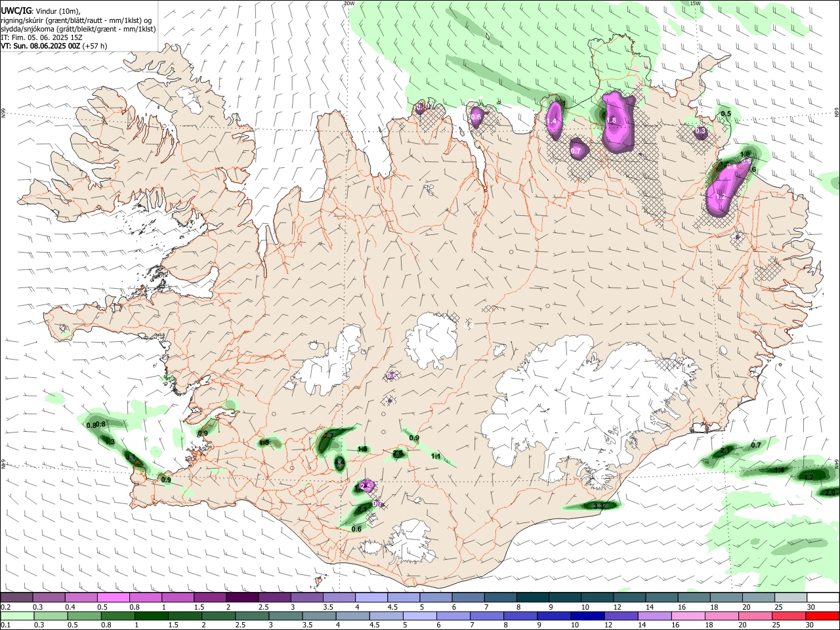This screenshot has width=840, height=630.
Task: Click the white '1.4' value on the northern purple area
Action: [x=552, y=121]
